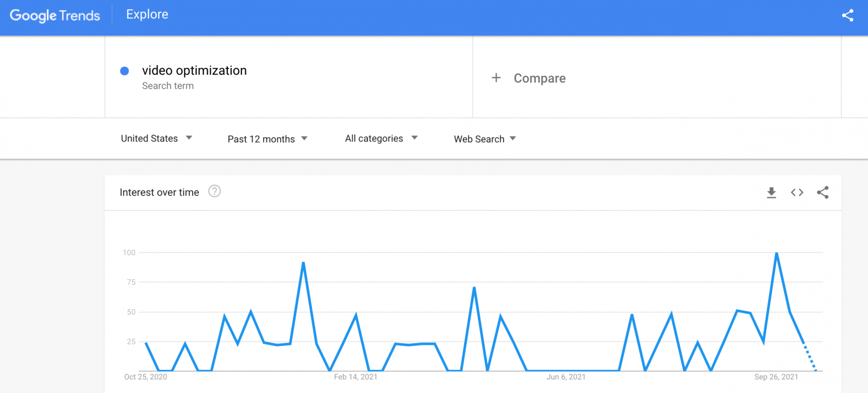Click the plus icon next to Compare
This screenshot has width=868, height=393.
point(496,78)
